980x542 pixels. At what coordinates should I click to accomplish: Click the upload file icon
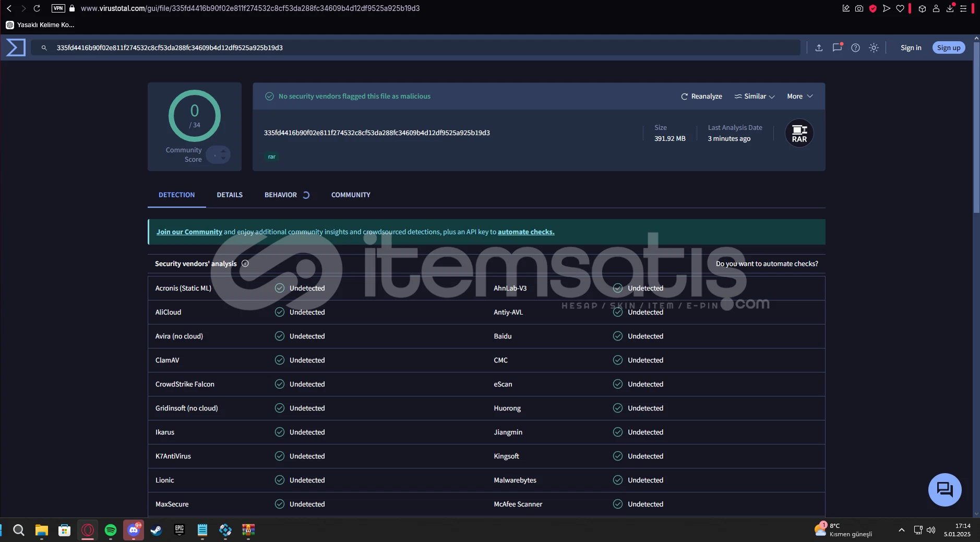[819, 47]
